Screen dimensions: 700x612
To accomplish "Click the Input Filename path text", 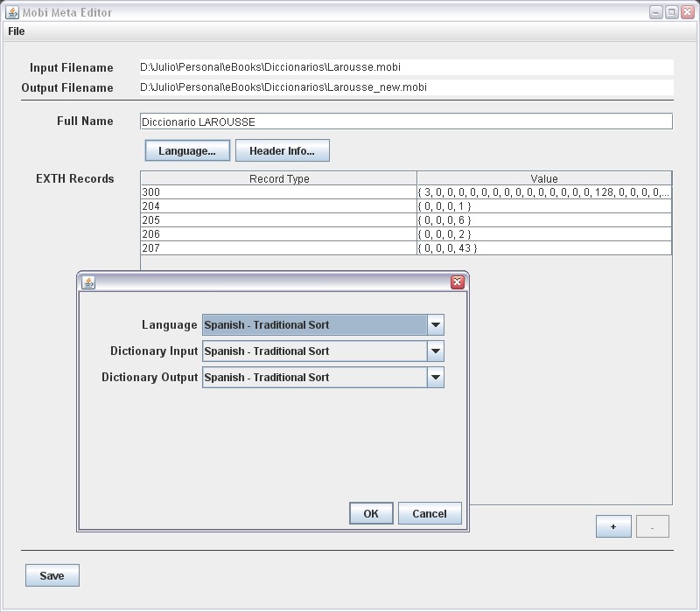I will tap(270, 67).
